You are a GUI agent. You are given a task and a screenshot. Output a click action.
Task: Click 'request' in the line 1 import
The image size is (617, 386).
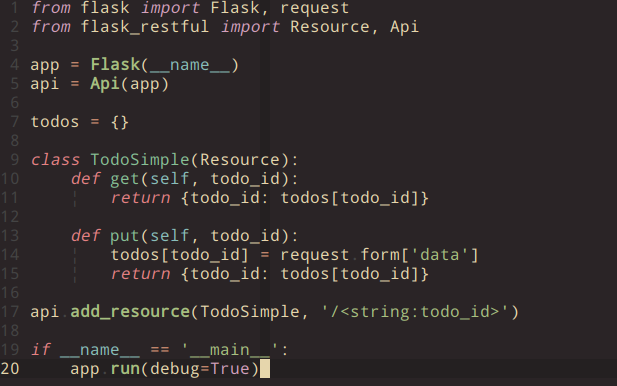[x=314, y=8]
